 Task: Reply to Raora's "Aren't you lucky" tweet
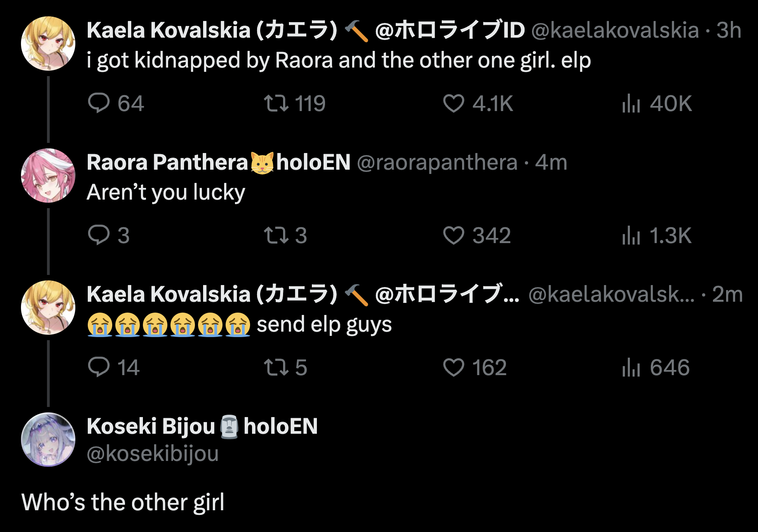(99, 235)
